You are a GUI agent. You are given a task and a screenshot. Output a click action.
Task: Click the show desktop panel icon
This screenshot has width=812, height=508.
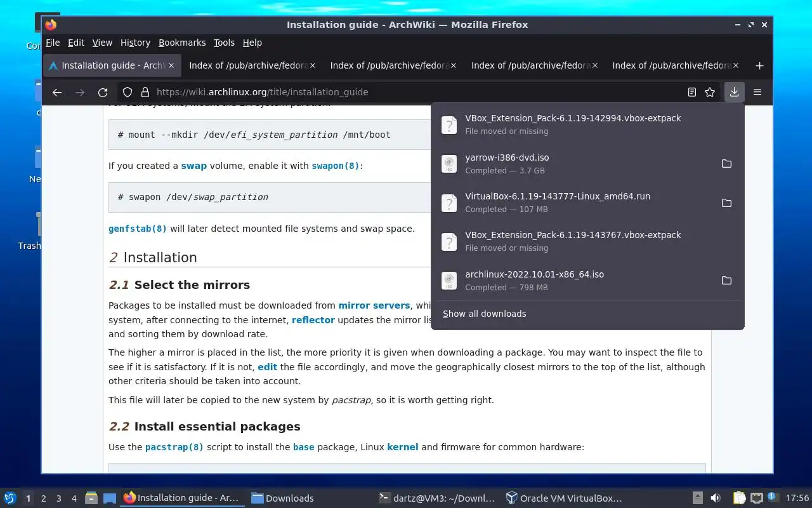(x=109, y=498)
